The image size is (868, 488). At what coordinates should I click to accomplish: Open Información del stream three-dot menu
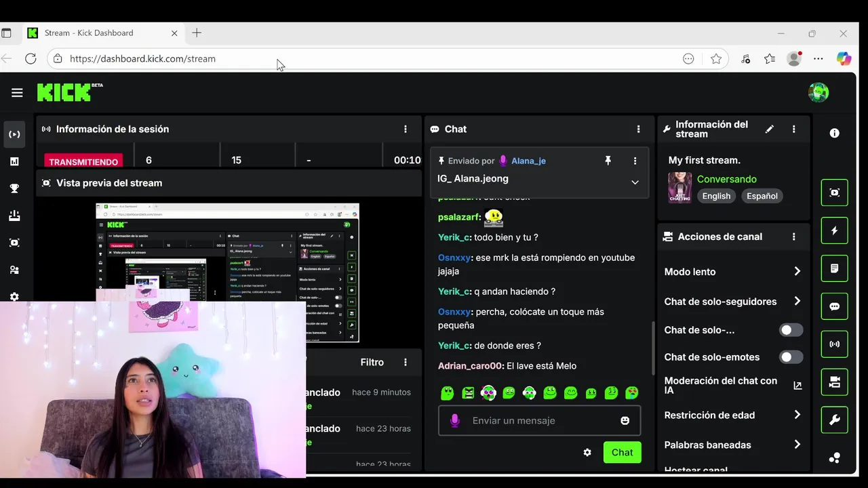(794, 129)
